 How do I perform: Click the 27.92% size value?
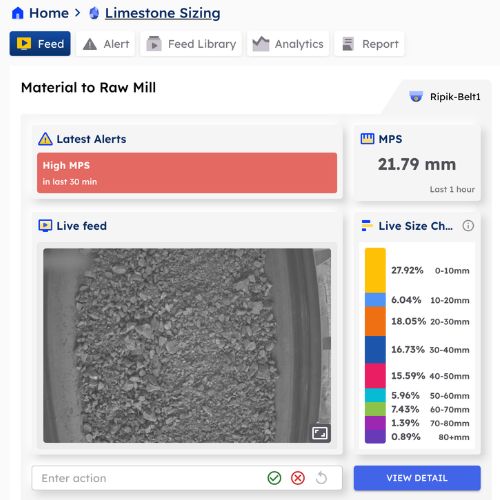(x=407, y=270)
